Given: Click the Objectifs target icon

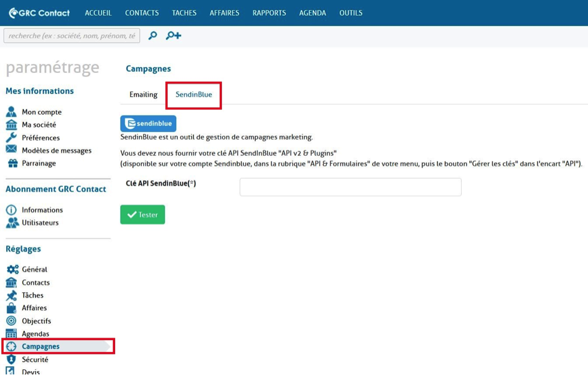Looking at the screenshot, I should click(x=11, y=321).
